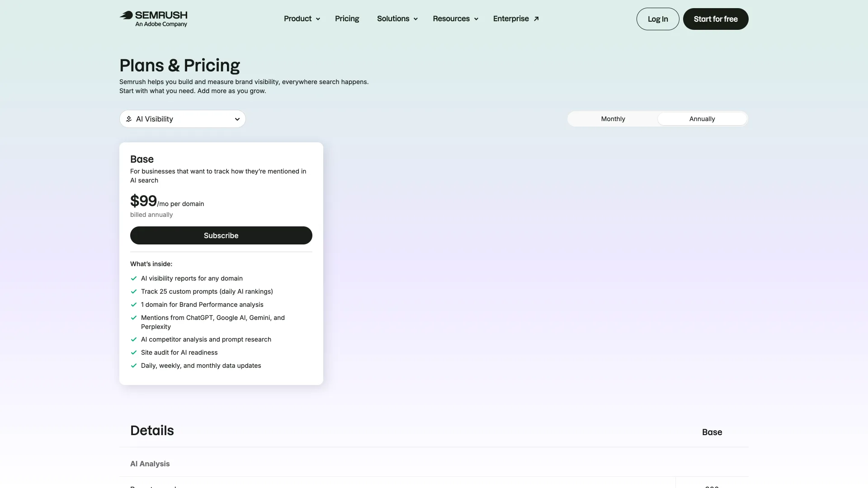Open the AI Visibility product dropdown

click(183, 119)
